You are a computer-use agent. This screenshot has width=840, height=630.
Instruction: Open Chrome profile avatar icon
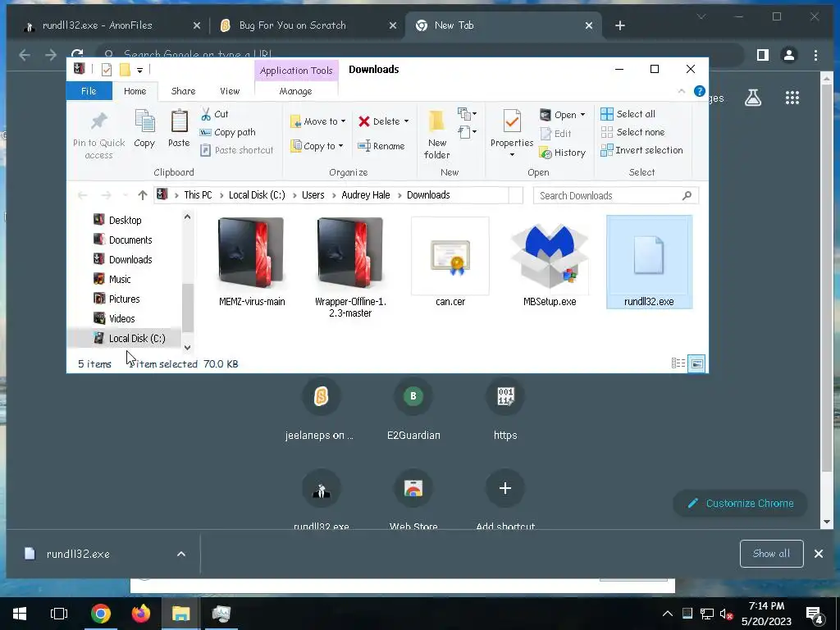(788, 55)
